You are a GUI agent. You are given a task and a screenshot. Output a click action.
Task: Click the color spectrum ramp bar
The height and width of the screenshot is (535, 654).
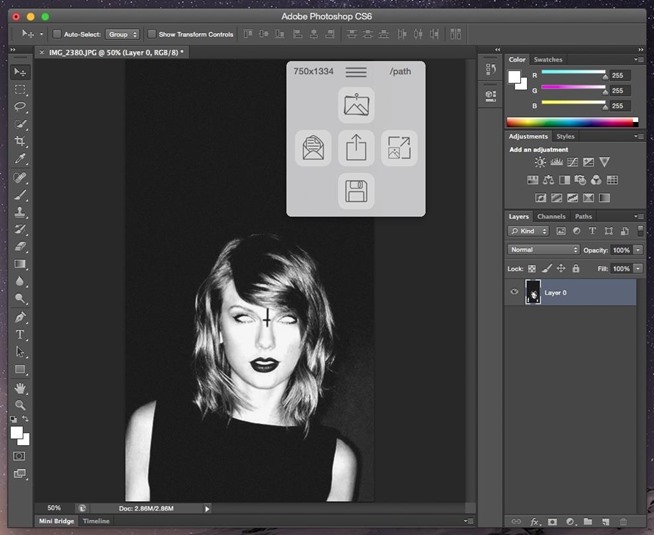click(x=572, y=122)
